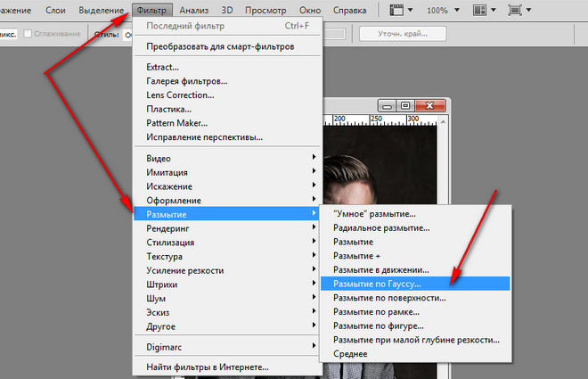The image size is (588, 379).
Task: Click the Уточн. край... button
Action: 403,34
